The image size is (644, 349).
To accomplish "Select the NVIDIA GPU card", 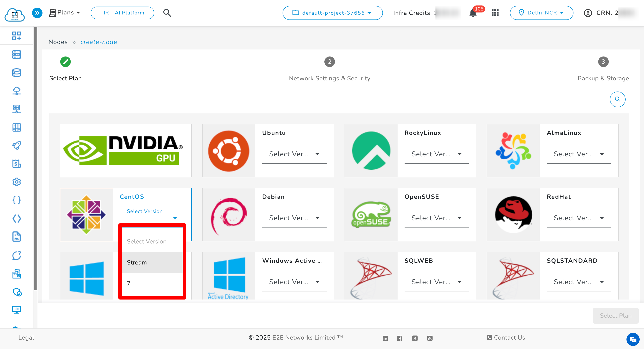I will [x=126, y=151].
